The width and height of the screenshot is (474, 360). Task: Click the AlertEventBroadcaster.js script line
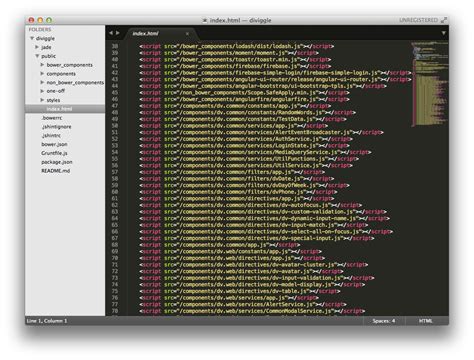coord(261,132)
